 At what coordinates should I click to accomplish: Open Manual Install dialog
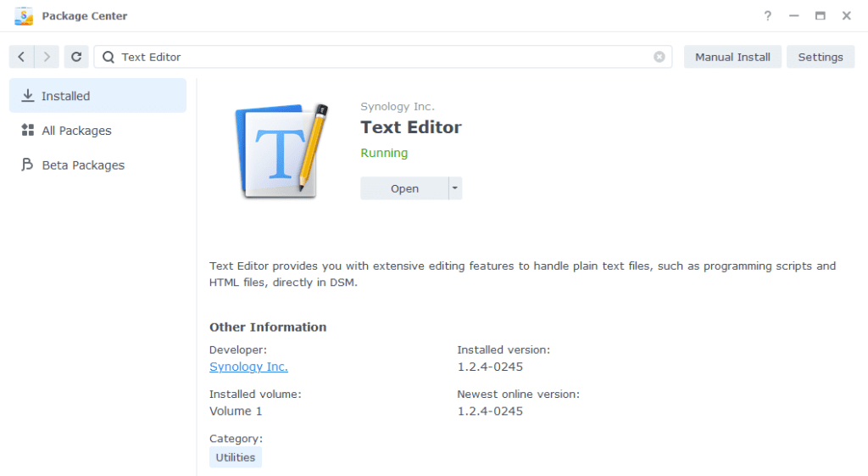tap(732, 57)
